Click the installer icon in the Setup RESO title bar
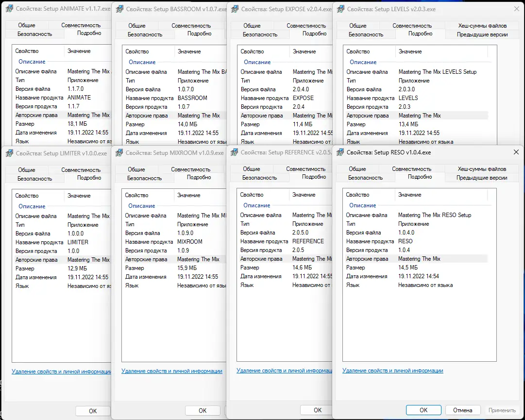The height and width of the screenshot is (420, 525). coord(340,152)
